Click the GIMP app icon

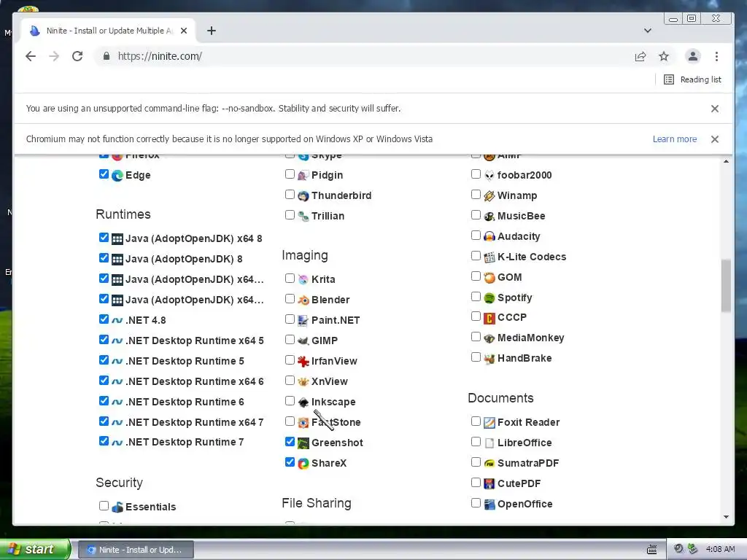(303, 341)
